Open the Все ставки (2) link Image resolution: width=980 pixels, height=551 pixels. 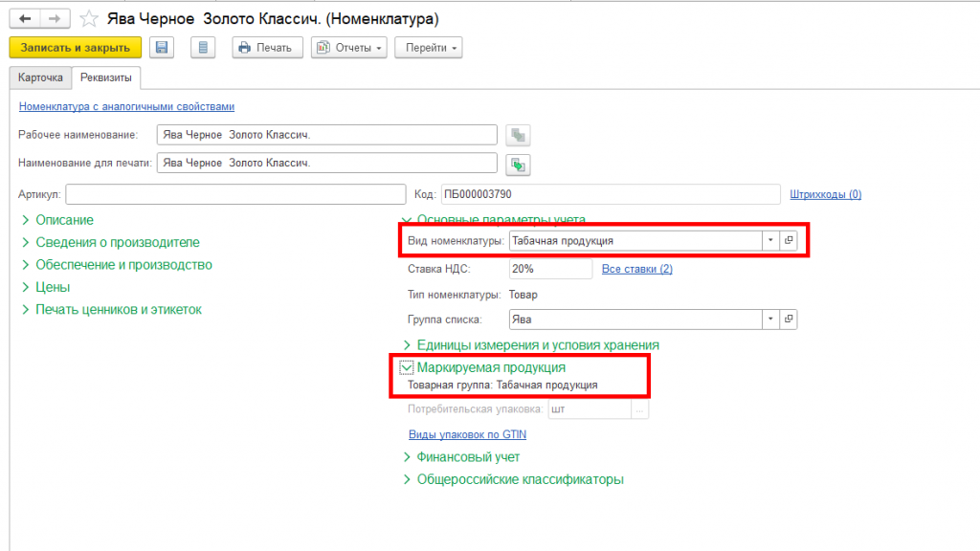point(636,269)
